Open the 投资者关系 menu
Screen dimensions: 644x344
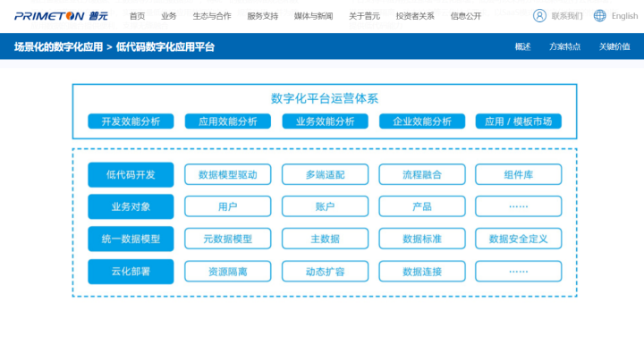coord(415,16)
